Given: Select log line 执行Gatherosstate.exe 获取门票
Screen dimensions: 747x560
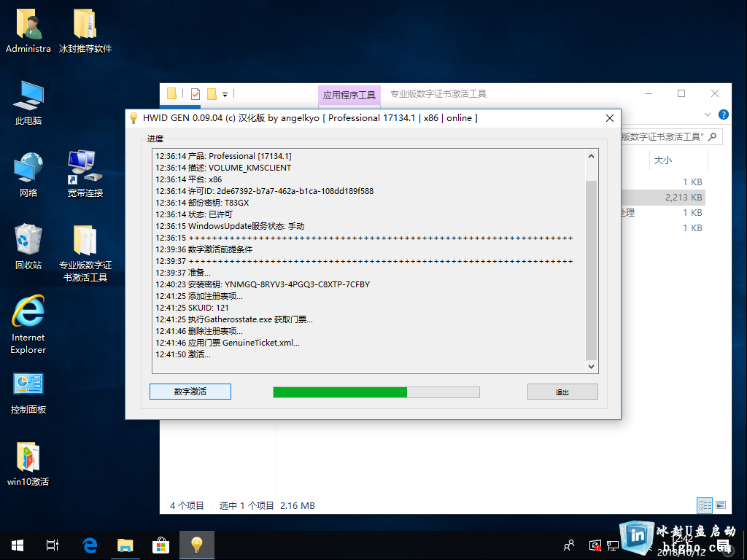Looking at the screenshot, I should point(234,319).
